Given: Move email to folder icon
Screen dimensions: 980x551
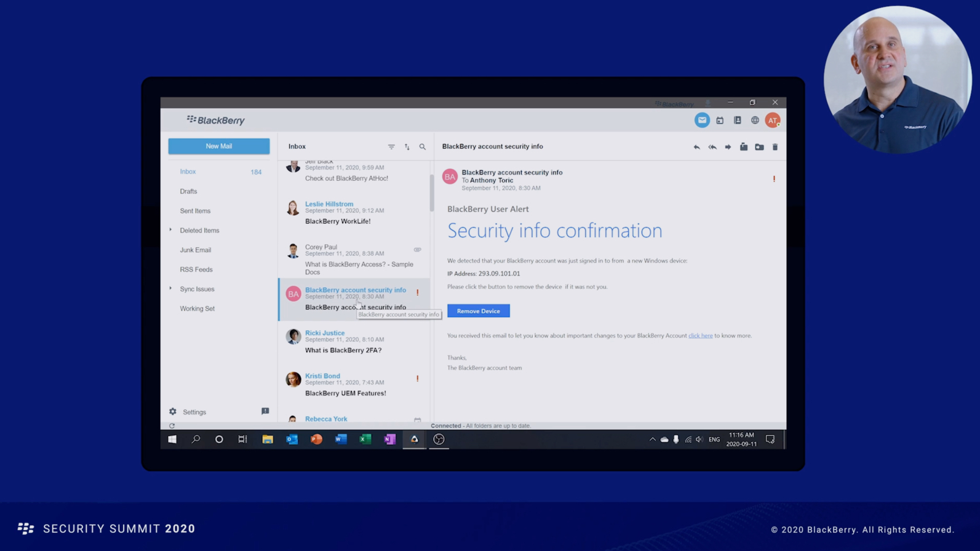Looking at the screenshot, I should [759, 147].
